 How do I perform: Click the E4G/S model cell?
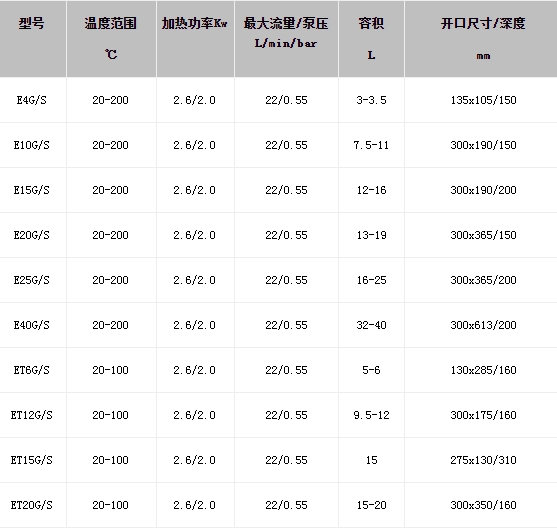[32, 100]
